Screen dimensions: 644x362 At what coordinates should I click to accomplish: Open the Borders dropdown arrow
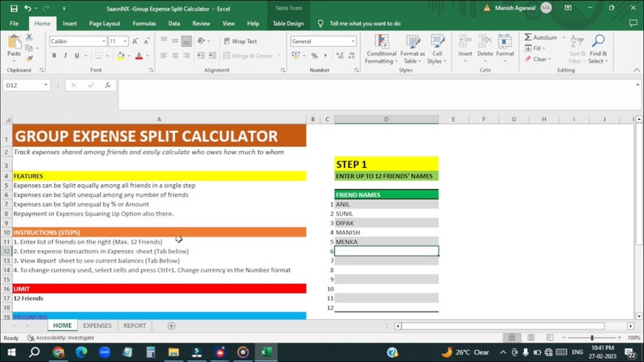107,55
